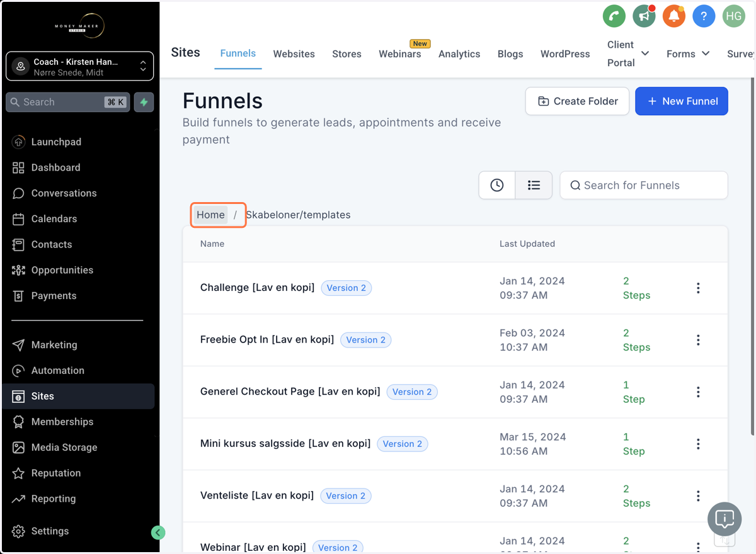756x554 pixels.
Task: Open the Challenge [Lav en kopi] funnel
Action: pyautogui.click(x=257, y=288)
